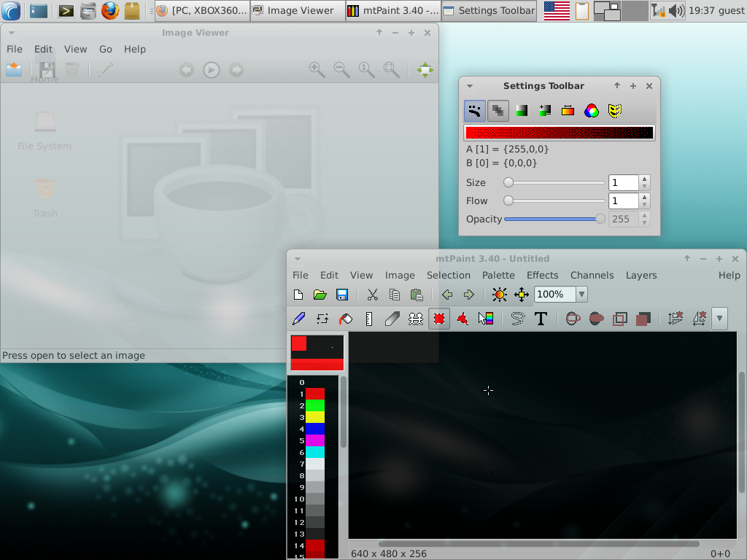Click the Flow value input field
747x560 pixels.
[624, 201]
